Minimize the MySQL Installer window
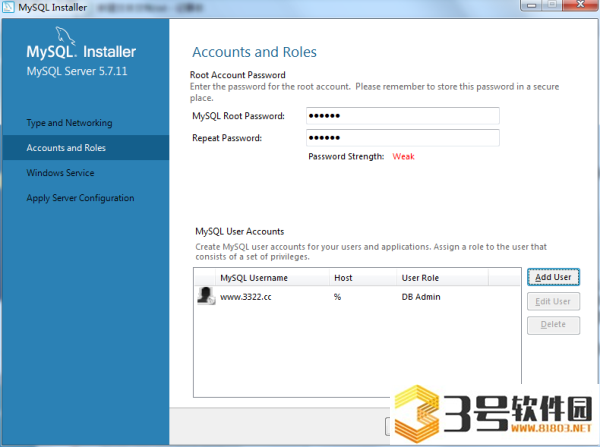Viewport: 600px width, 447px height. pyautogui.click(x=532, y=5)
